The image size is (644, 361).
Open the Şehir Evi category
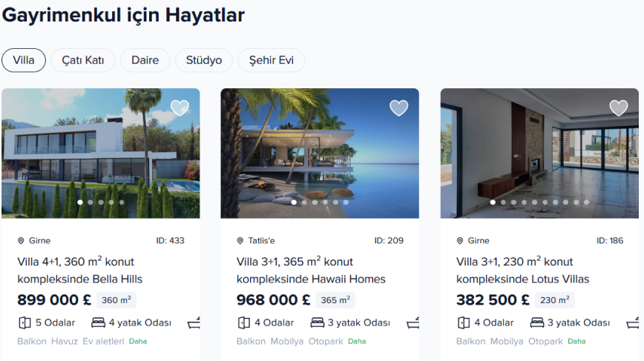point(272,60)
